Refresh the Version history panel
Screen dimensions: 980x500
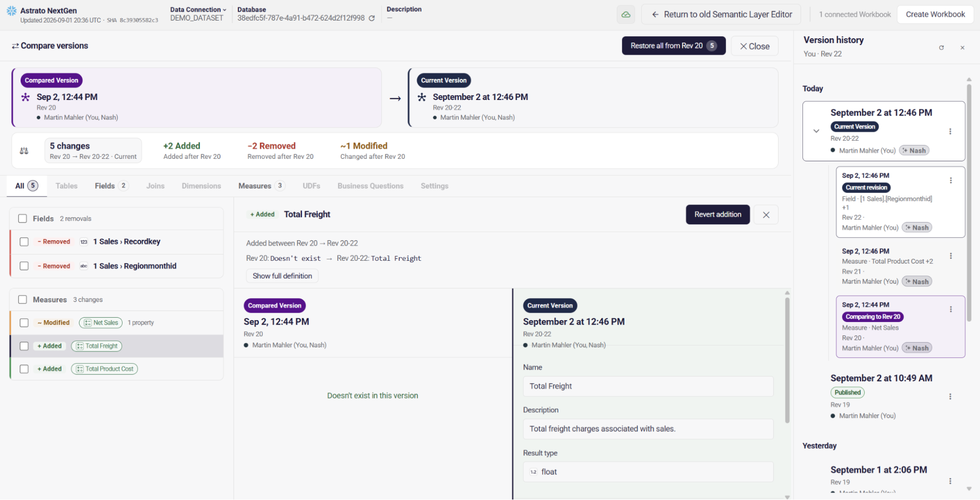pos(941,48)
